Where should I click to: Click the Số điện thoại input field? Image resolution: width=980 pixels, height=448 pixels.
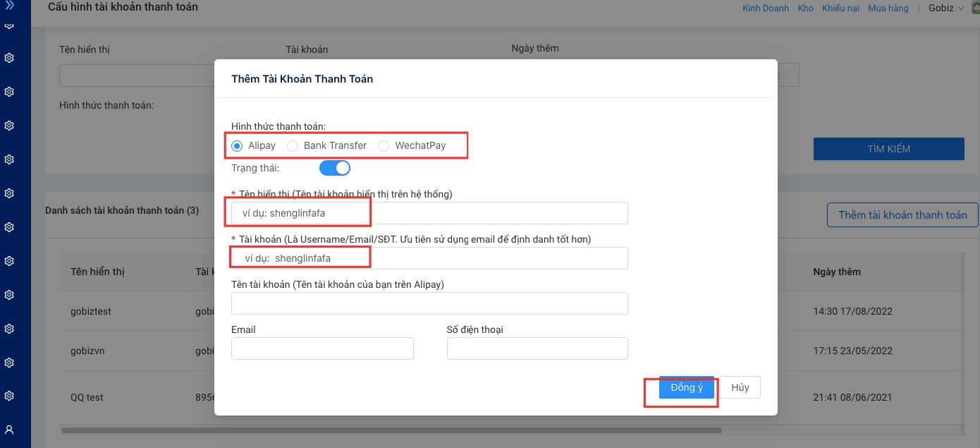point(537,349)
